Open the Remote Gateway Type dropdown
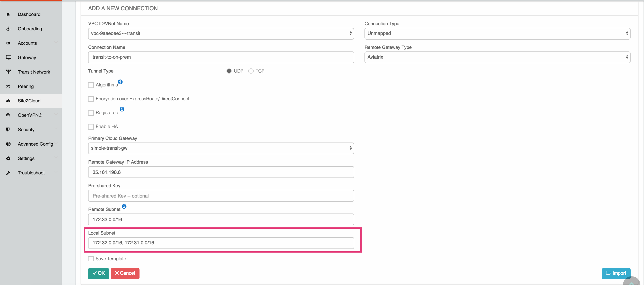 [497, 57]
